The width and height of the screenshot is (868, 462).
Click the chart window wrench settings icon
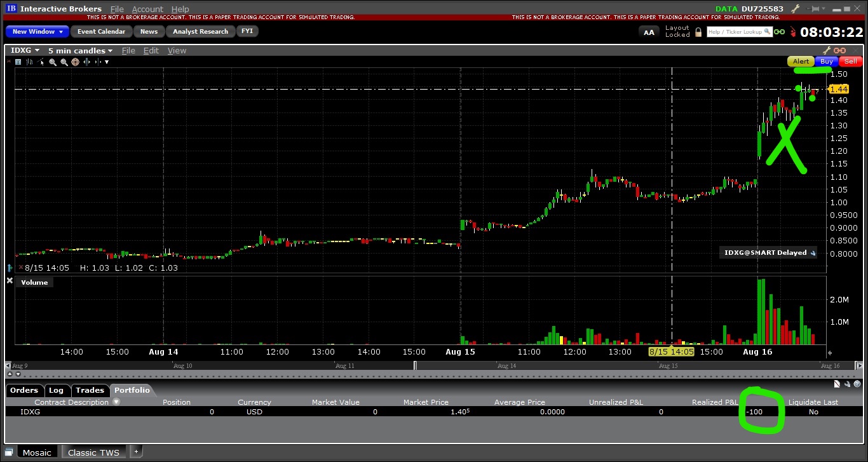(827, 50)
